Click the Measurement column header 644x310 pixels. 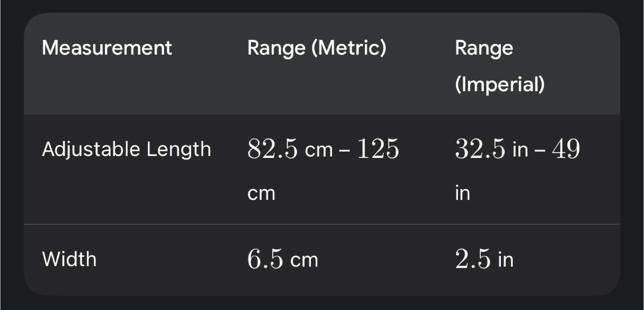pos(107,48)
